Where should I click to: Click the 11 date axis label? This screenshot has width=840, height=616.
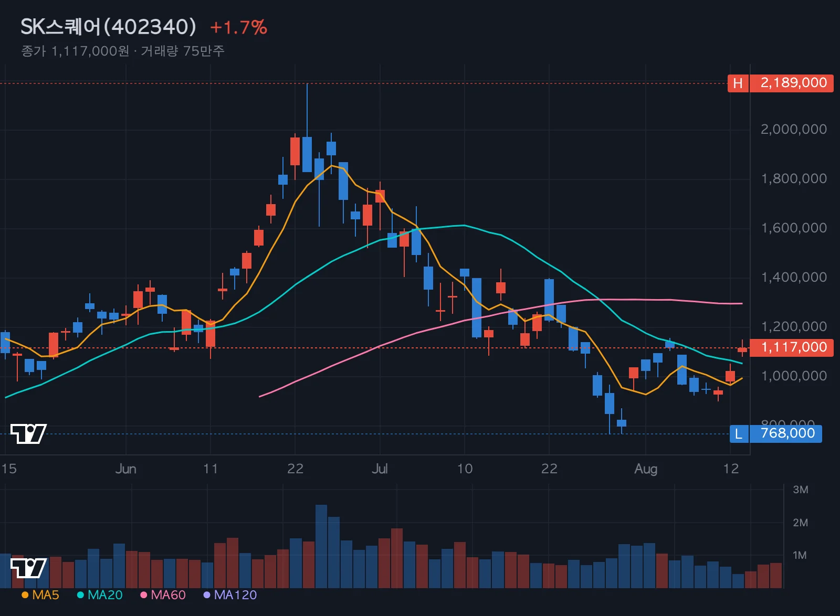coord(211,469)
